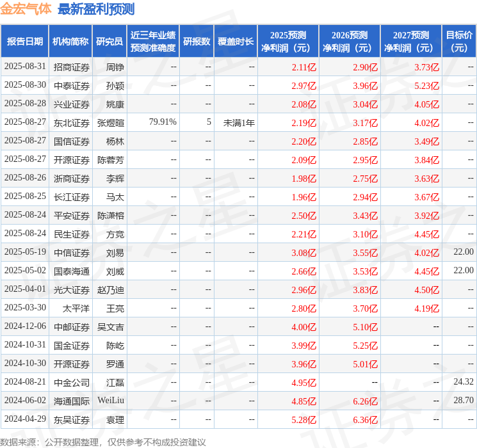The width and height of the screenshot is (477, 448).
Task: Click the 2027预测净利润 column header
Action: [x=411, y=42]
